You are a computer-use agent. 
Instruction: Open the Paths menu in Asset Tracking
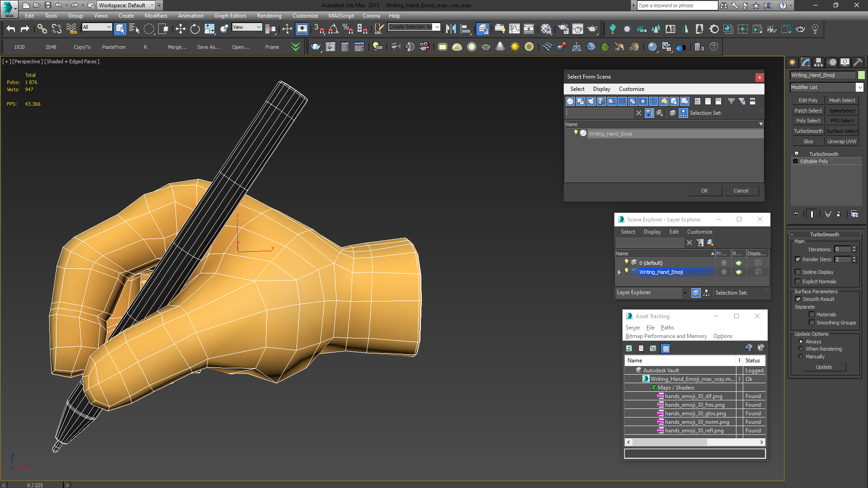(667, 328)
